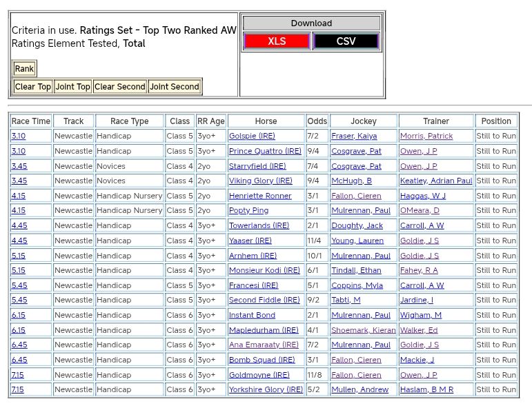
Task: Open horse Monsieur Kodi (IRE) link
Action: [x=264, y=271]
